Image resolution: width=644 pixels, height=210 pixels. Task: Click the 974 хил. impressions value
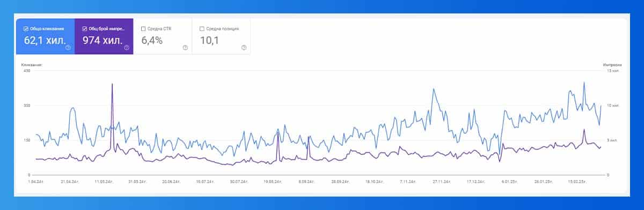click(103, 40)
